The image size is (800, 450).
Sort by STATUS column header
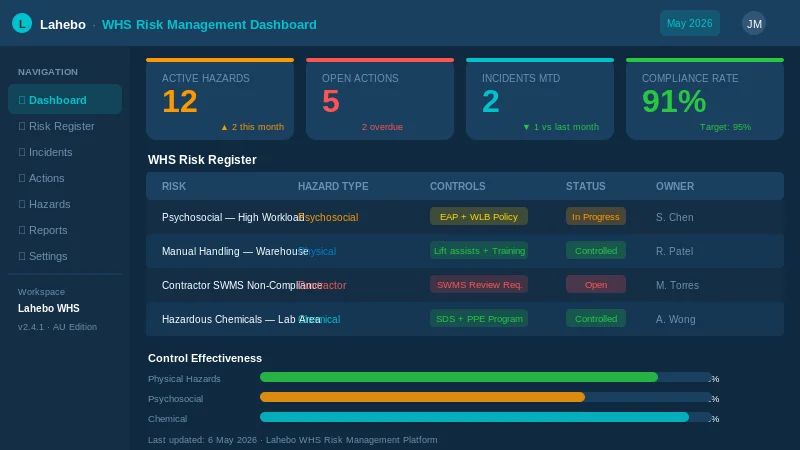pyautogui.click(x=585, y=186)
